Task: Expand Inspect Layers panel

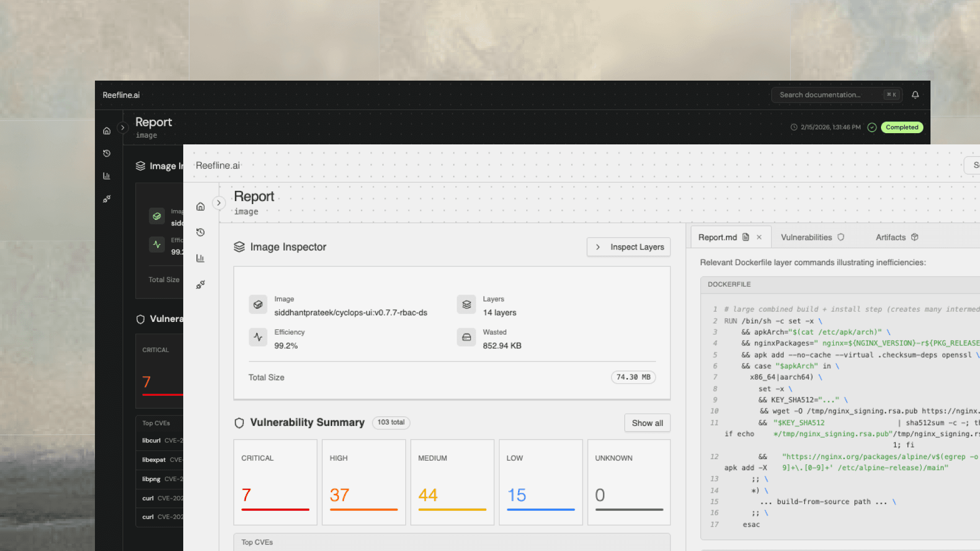Action: [x=628, y=247]
